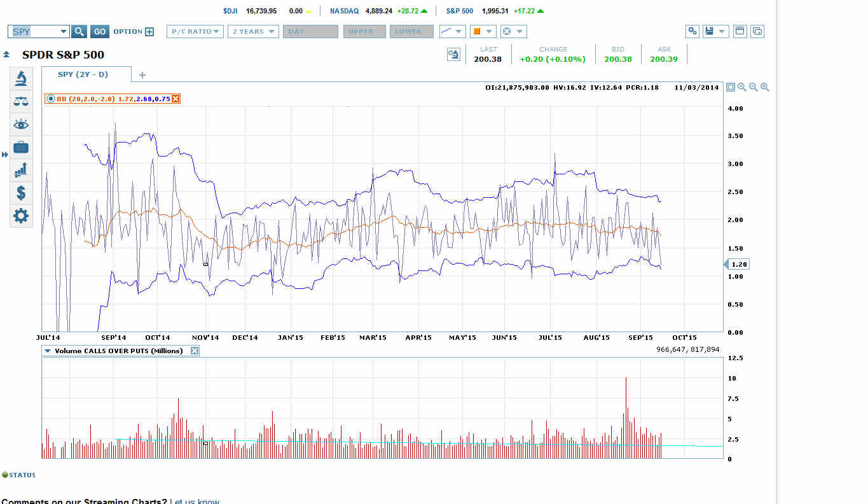The width and height of the screenshot is (868, 504).
Task: Click the bar chart with arrow sidebar icon
Action: click(x=21, y=170)
